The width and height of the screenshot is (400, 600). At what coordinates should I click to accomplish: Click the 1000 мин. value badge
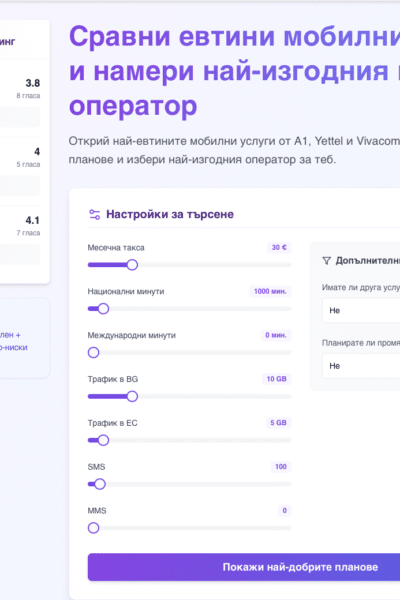click(270, 291)
